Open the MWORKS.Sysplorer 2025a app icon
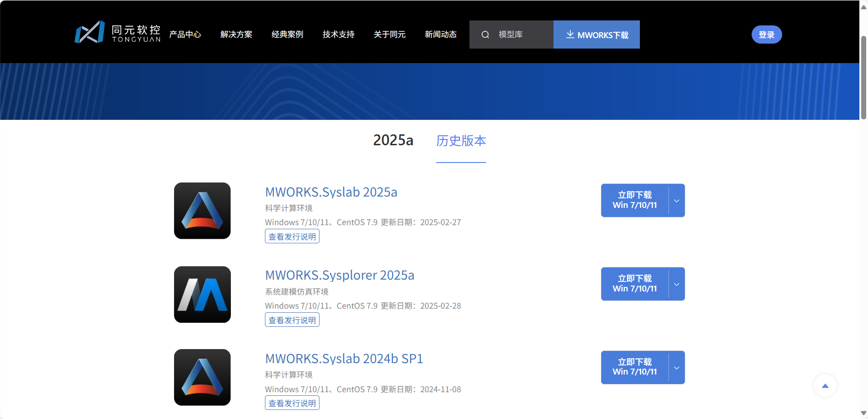The image size is (868, 419). pos(202,294)
